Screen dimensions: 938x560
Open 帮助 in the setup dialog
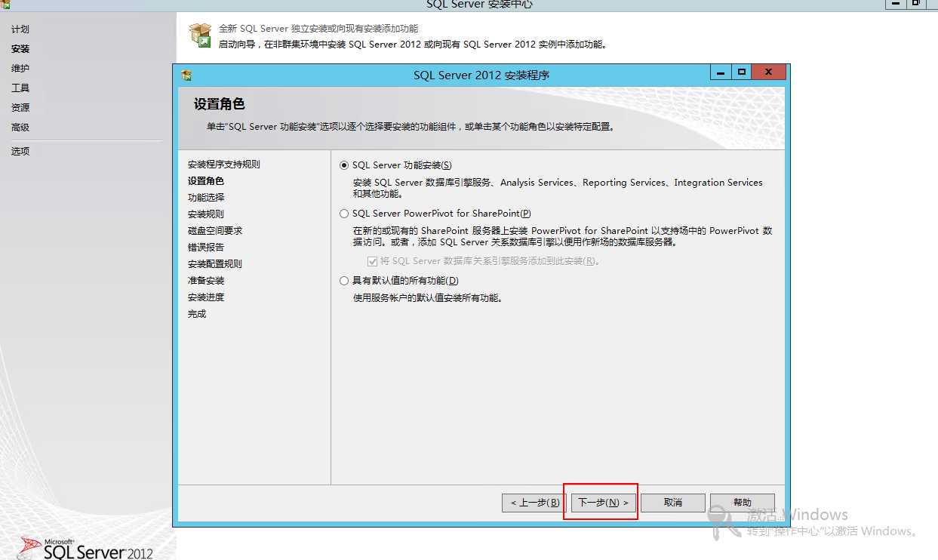[743, 503]
